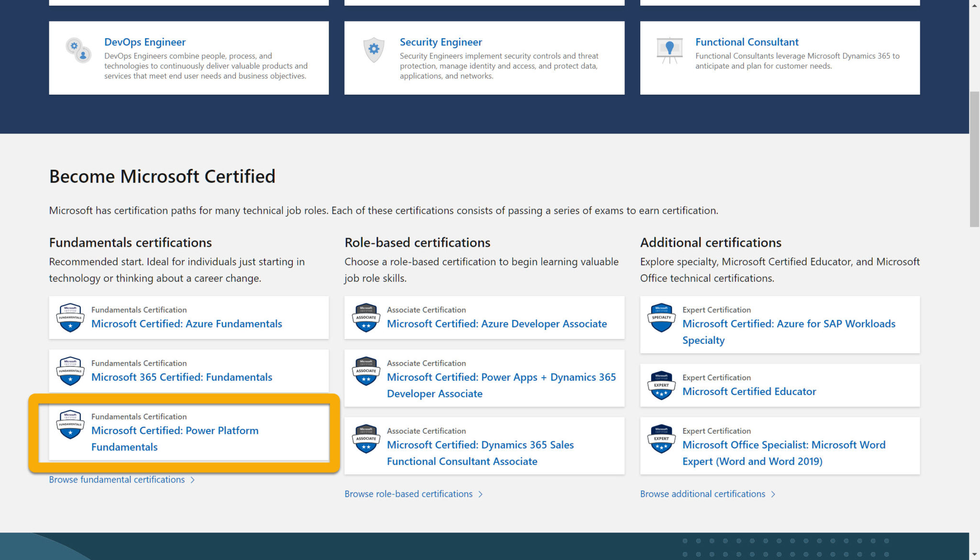Click the vertical scrollbar thumb
Image resolution: width=980 pixels, height=560 pixels.
tap(975, 159)
